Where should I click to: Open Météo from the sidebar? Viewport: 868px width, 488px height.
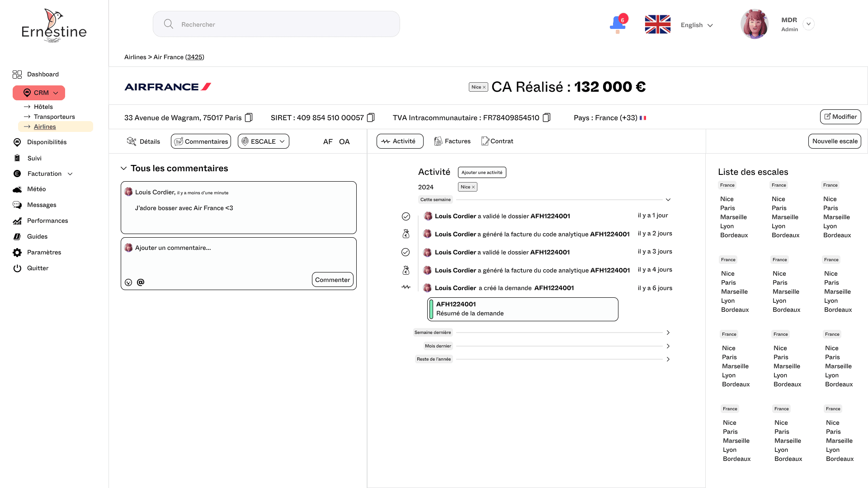click(36, 189)
